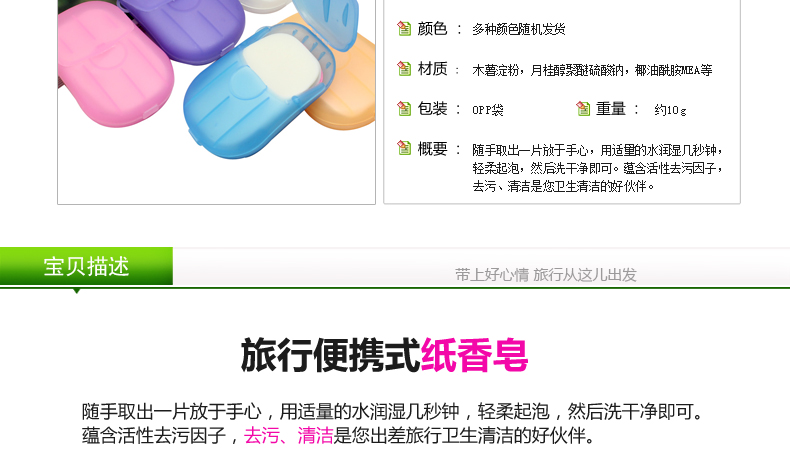Click the OPP袋 packaging value
Screen dimensions: 790x460
[488, 109]
